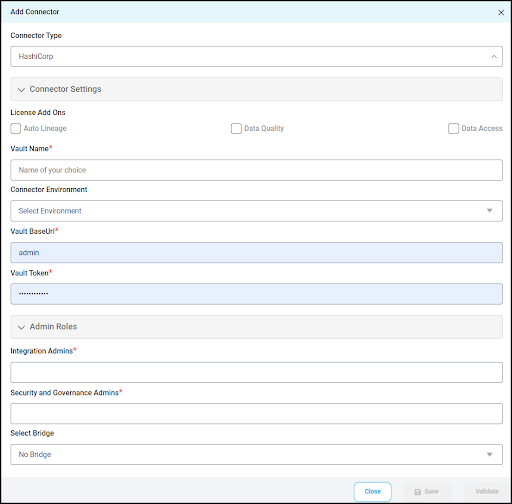Click the Select Bridge label
The width and height of the screenshot is (512, 504).
[x=32, y=433]
